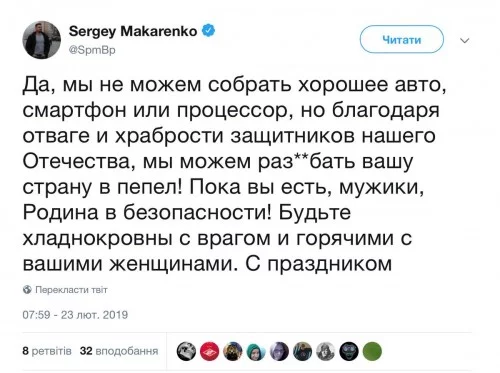Open the grey sketch portrait liker avatar
Screen dimensions: 500x373
pyautogui.click(x=325, y=351)
